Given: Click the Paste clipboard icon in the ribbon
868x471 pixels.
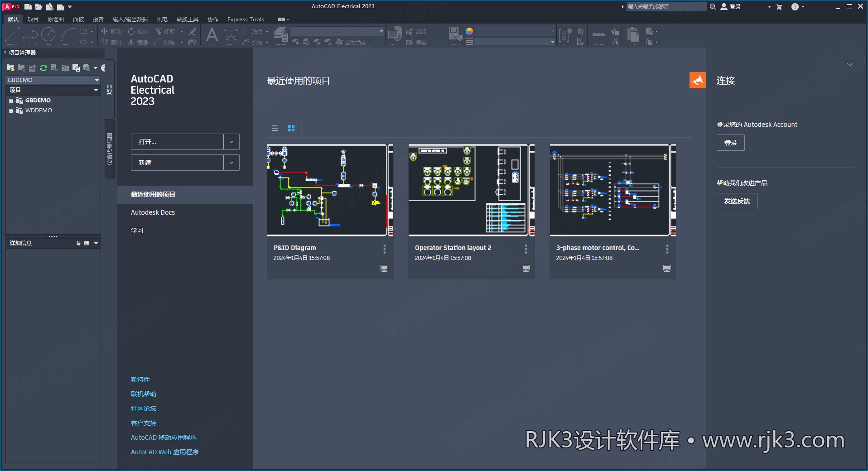Looking at the screenshot, I should pyautogui.click(x=633, y=34).
